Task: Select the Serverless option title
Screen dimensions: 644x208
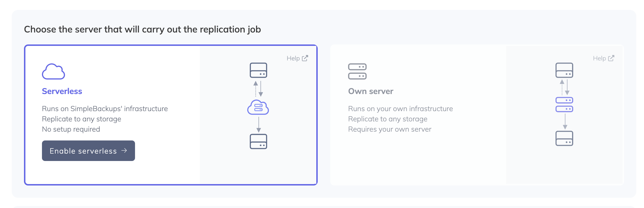Action: pos(62,91)
